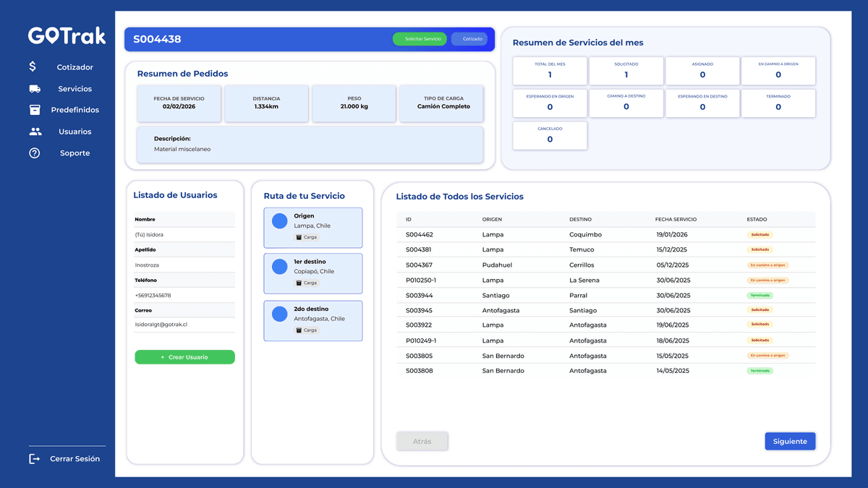The width and height of the screenshot is (868, 488).
Task: Open the Predefinidos sidebar entry
Action: click(75, 110)
